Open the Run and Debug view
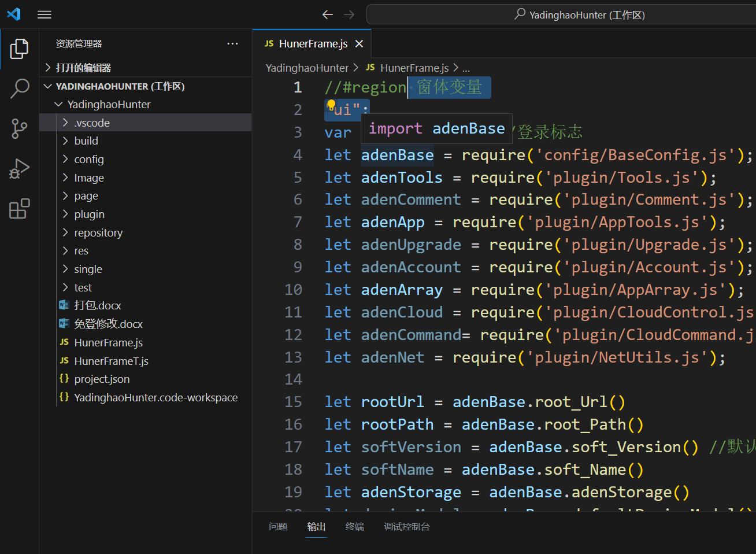The image size is (756, 554). tap(19, 169)
